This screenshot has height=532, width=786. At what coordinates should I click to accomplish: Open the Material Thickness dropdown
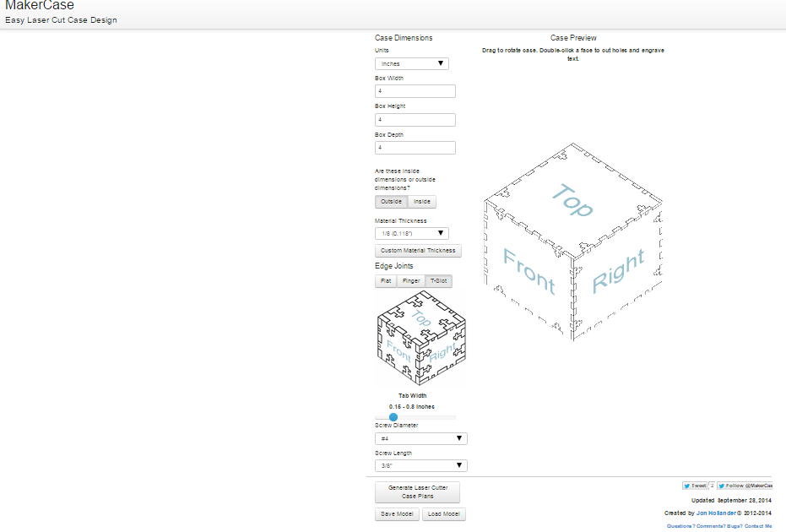click(411, 233)
